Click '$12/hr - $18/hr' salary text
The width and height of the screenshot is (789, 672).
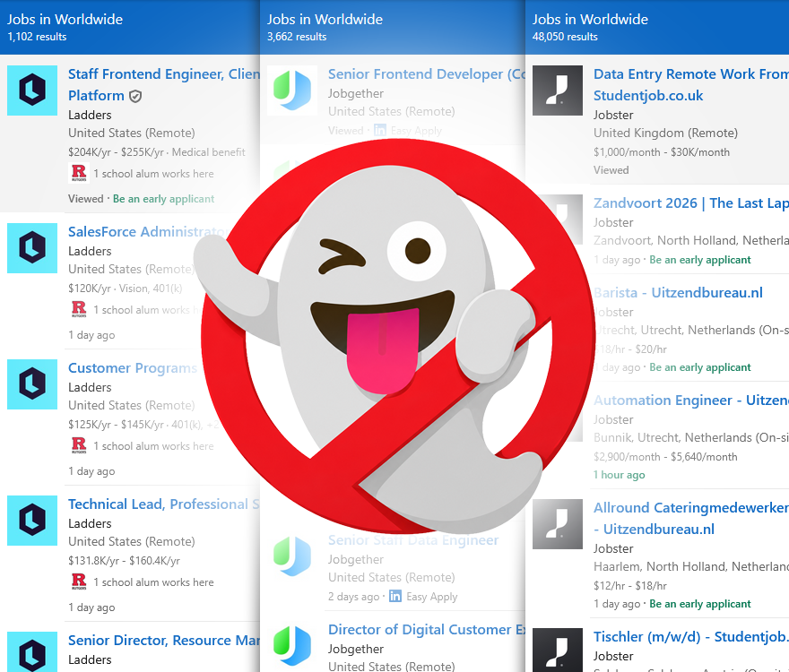(x=630, y=586)
